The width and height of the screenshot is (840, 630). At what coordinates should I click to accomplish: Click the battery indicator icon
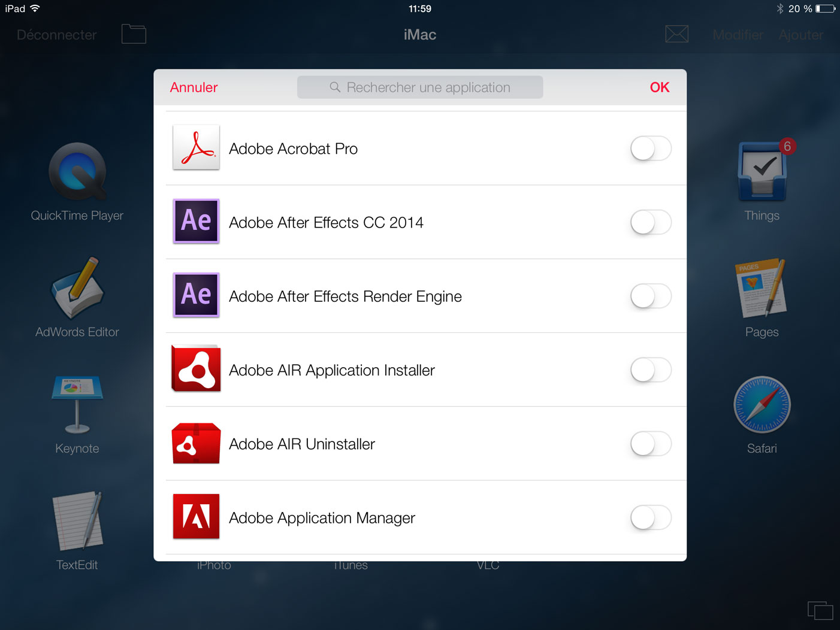[825, 8]
